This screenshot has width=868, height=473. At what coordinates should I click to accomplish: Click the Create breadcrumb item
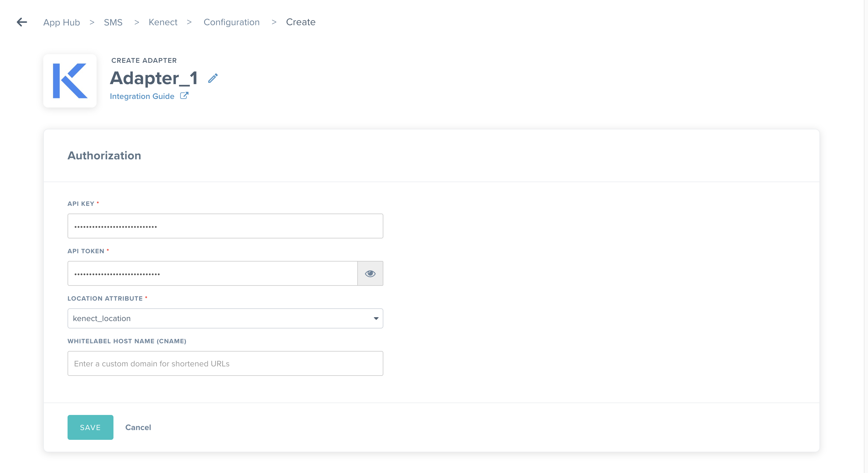301,22
